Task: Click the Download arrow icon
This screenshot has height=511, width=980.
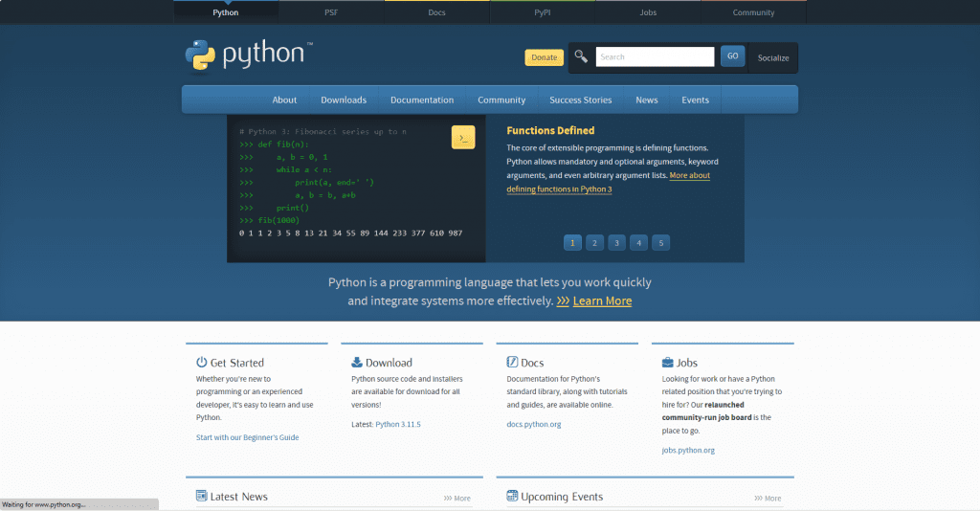Action: (x=357, y=362)
